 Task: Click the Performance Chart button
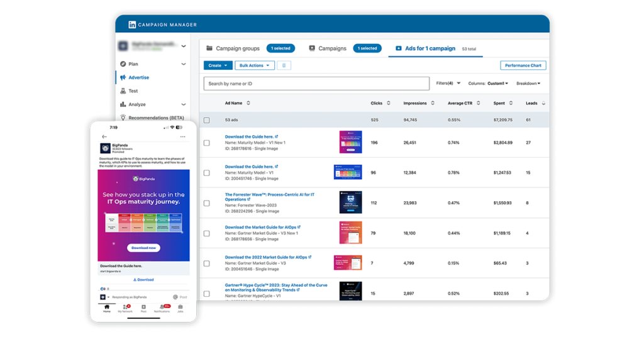tap(523, 65)
